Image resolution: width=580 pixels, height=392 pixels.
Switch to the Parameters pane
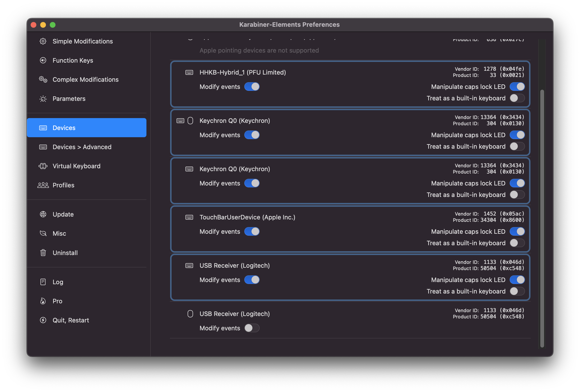click(69, 99)
